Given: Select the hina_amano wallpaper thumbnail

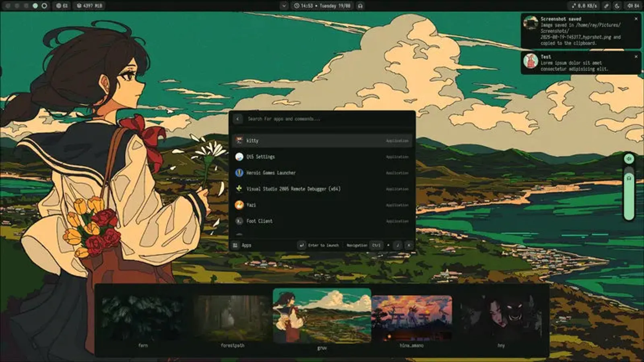Looking at the screenshot, I should [411, 319].
